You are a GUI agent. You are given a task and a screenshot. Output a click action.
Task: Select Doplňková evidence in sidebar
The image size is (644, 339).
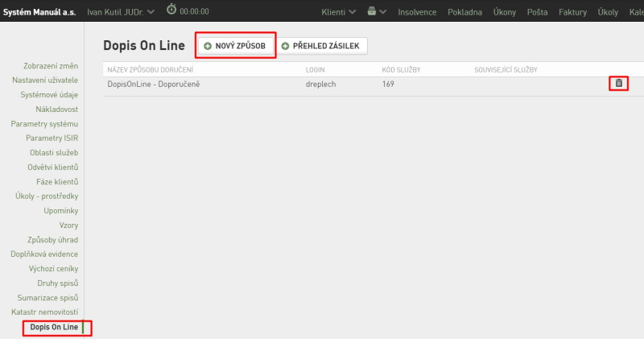pyautogui.click(x=44, y=254)
